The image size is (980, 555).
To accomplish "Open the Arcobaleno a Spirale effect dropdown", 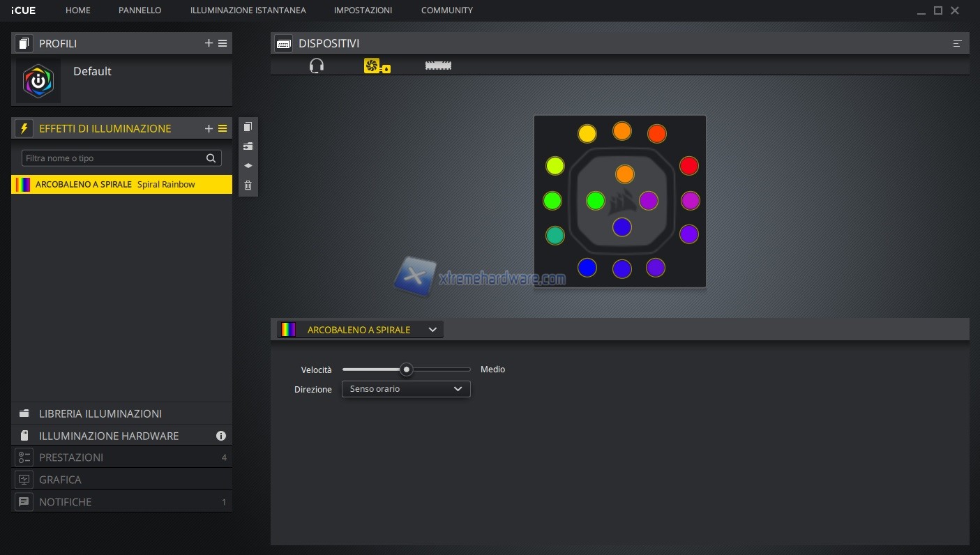I will 360,330.
